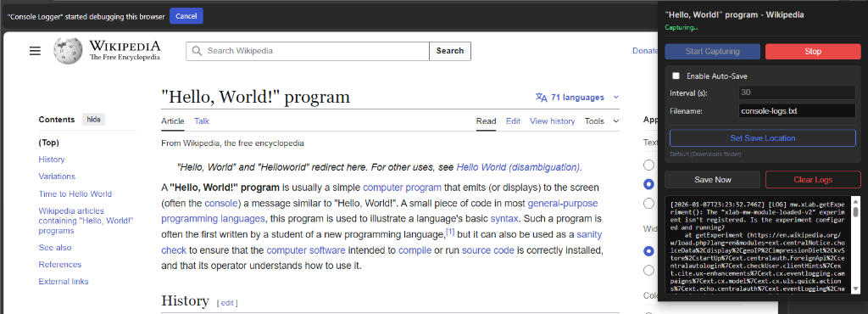Follow the computer software link
This screenshot has width=868, height=314.
pyautogui.click(x=305, y=250)
